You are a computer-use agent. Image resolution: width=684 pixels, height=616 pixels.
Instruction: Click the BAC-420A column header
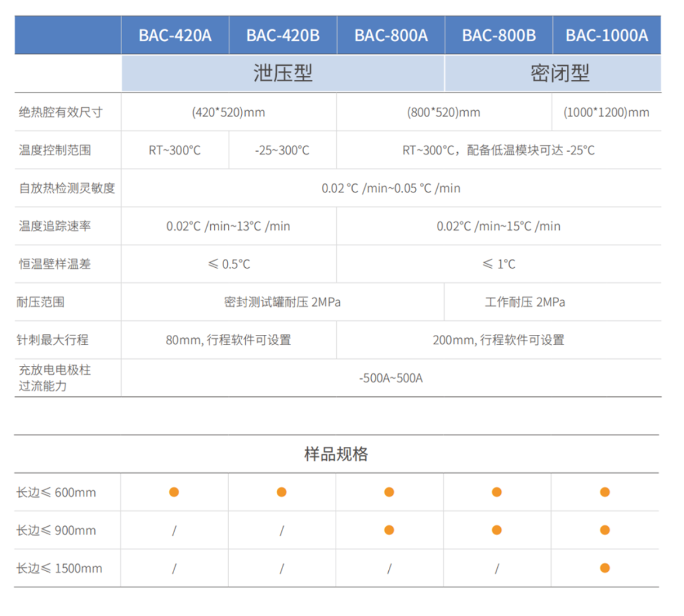coord(175,35)
